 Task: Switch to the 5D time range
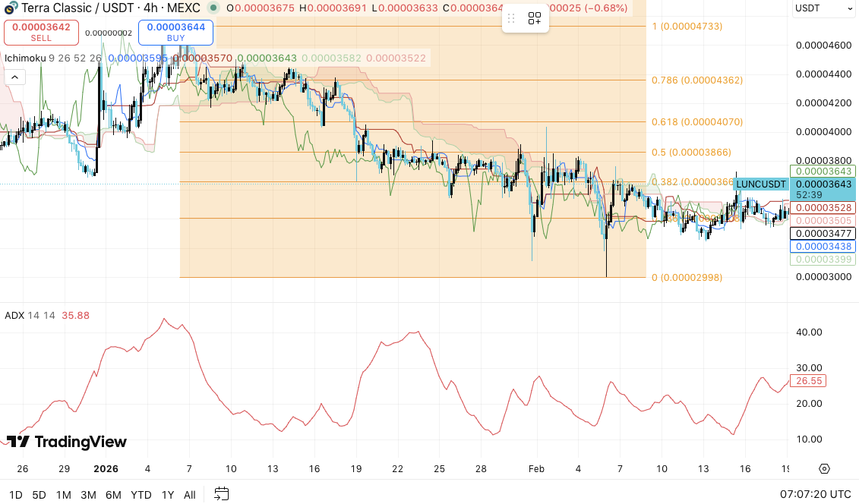tap(39, 495)
